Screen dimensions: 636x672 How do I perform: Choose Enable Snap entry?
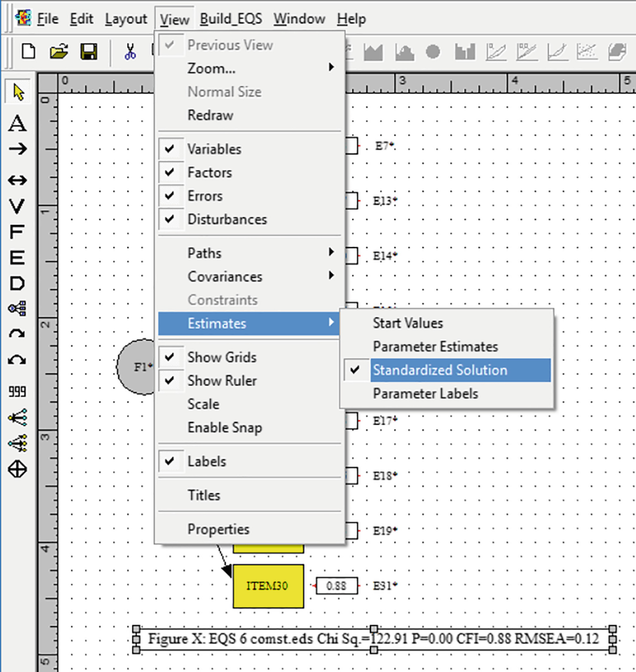(250, 427)
